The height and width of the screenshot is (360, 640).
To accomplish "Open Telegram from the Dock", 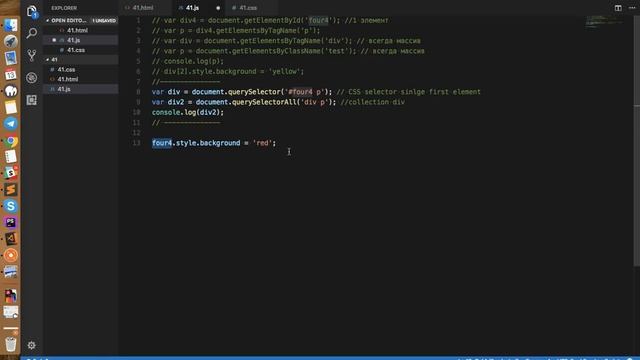I will (11, 124).
